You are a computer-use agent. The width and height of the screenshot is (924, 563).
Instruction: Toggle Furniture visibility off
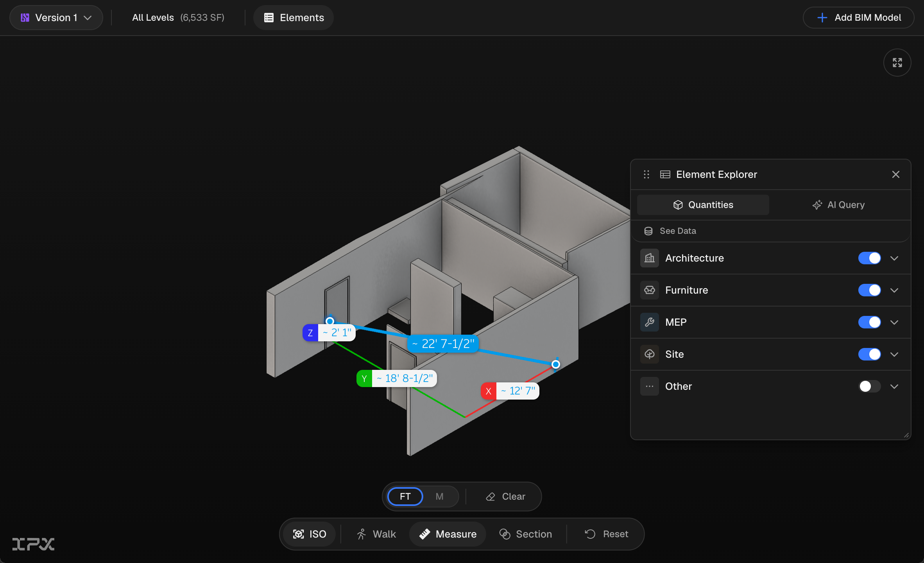(x=870, y=290)
